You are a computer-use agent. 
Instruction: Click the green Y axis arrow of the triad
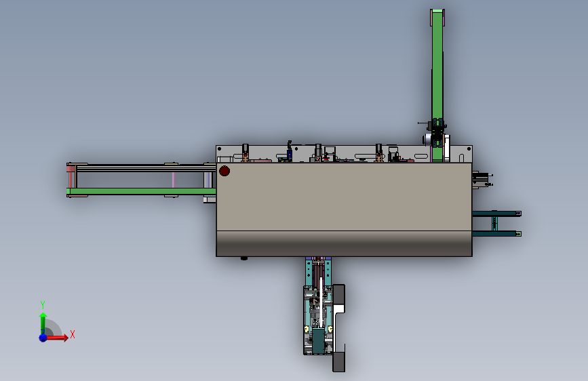(x=43, y=323)
